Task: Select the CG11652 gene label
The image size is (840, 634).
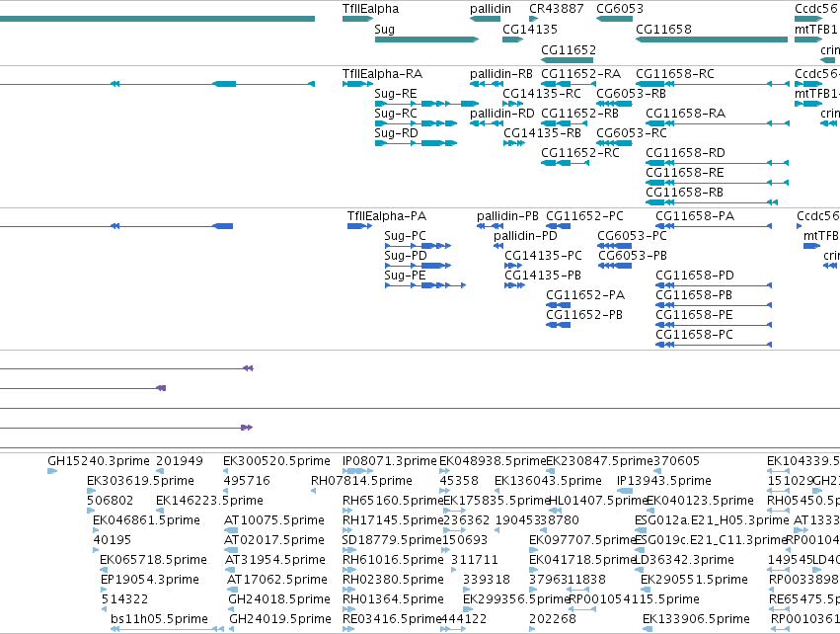Action: click(x=568, y=50)
